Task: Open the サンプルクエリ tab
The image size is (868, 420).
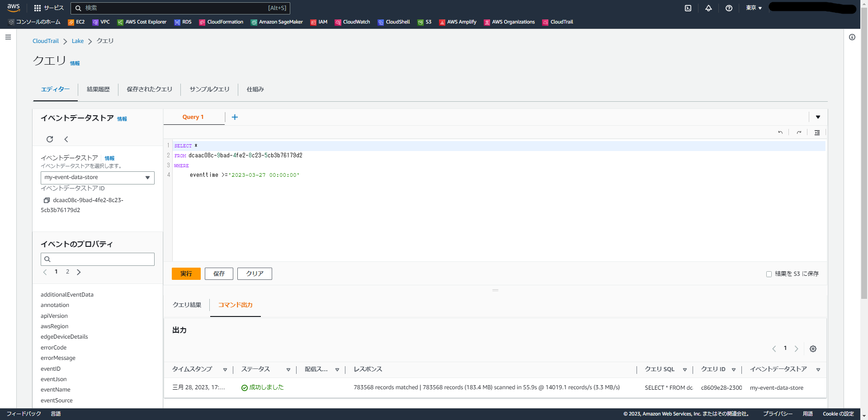Action: pos(210,90)
